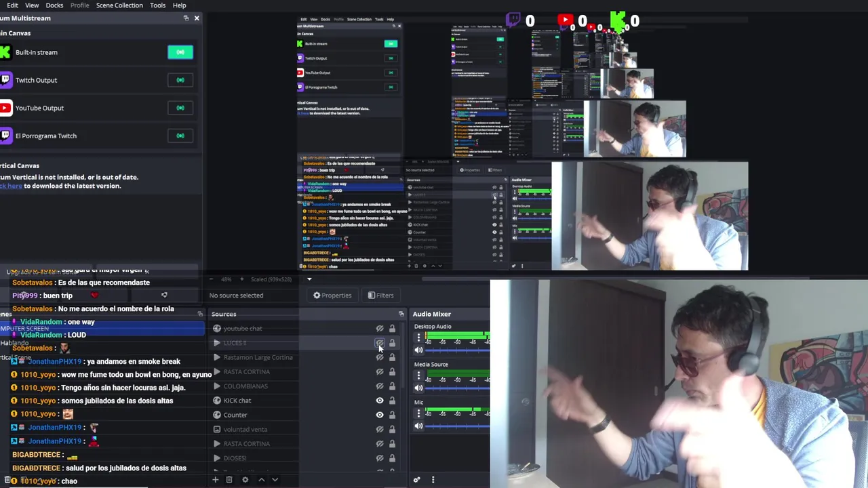
Task: Open Desktop Audio three-dot options
Action: pos(418,338)
